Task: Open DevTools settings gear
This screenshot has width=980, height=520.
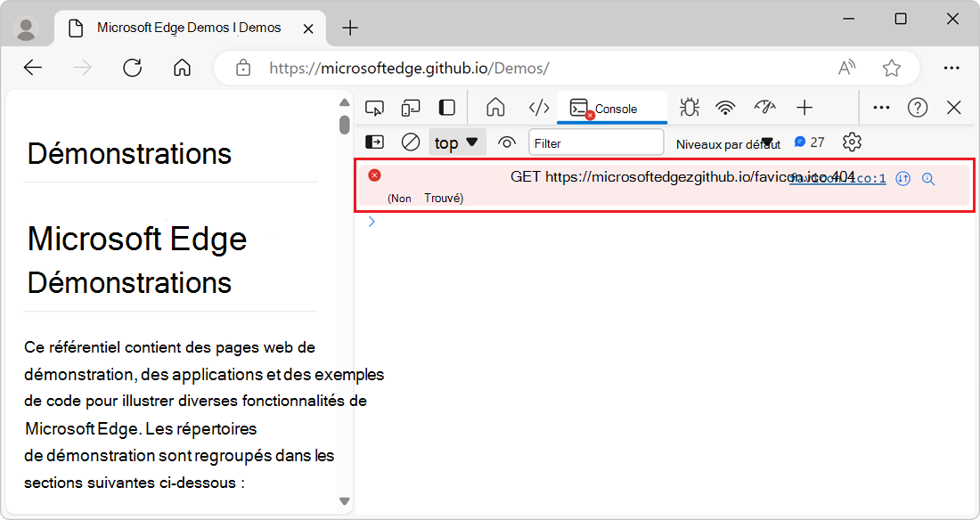Action: (852, 142)
